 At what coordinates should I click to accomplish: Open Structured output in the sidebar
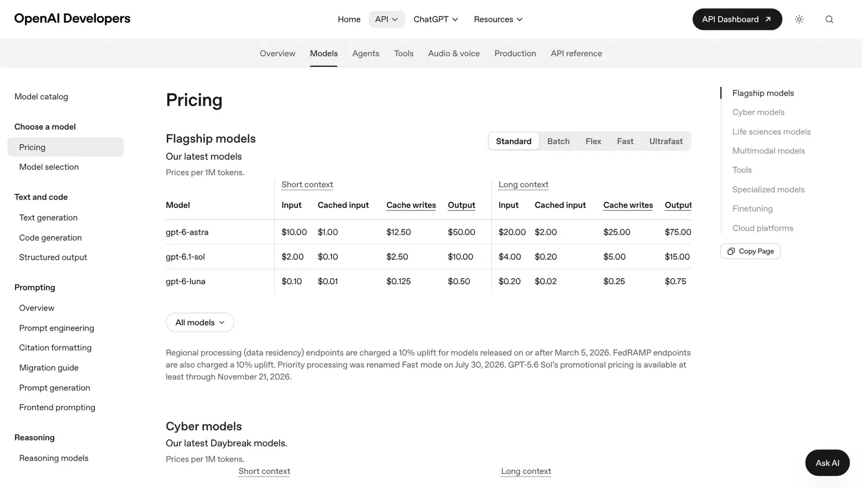tap(53, 257)
